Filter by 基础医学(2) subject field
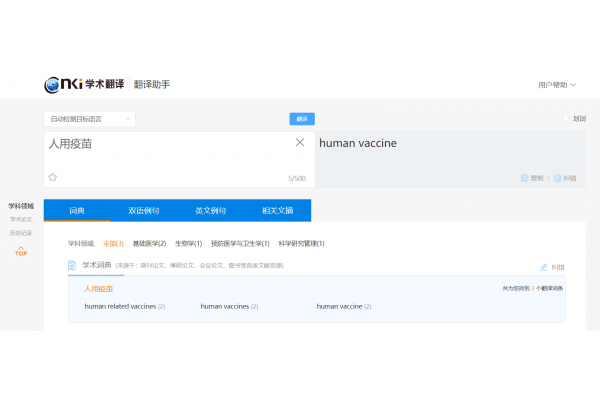The image size is (600, 400). coord(149,243)
